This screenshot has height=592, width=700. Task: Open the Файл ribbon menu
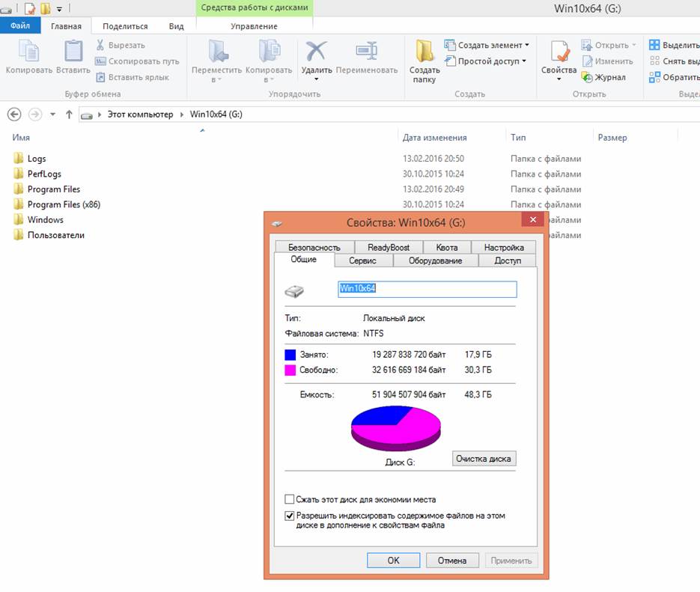[x=20, y=25]
